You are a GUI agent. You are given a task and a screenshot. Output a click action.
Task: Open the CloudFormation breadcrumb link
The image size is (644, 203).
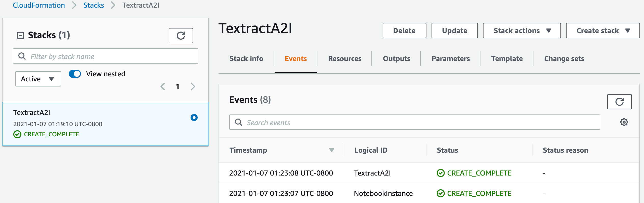[x=39, y=5]
